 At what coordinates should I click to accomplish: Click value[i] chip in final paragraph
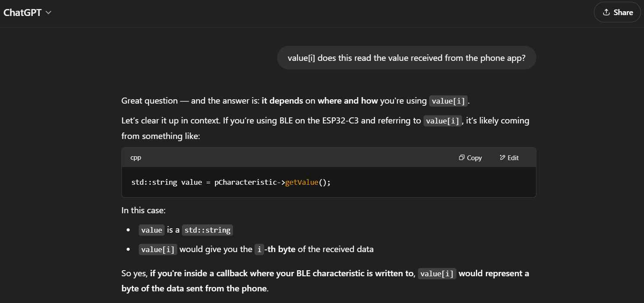pyautogui.click(x=437, y=274)
